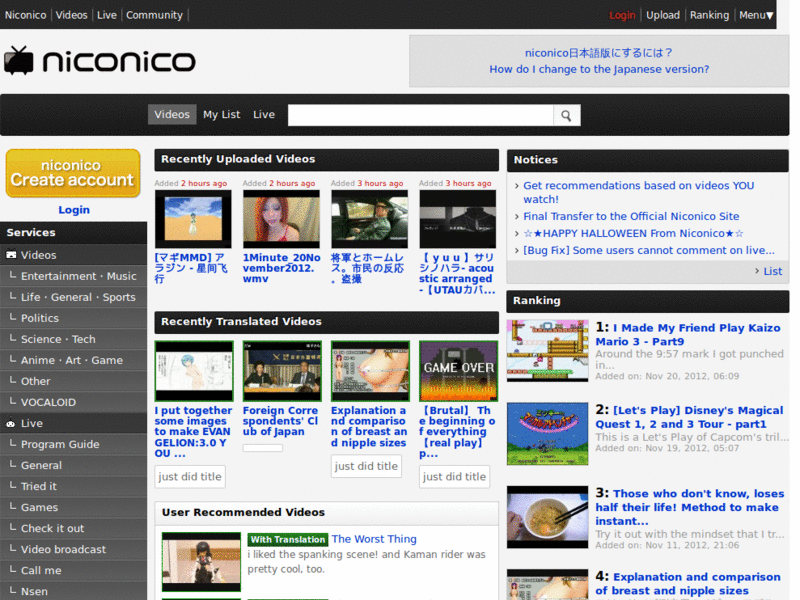Open Entertainment · Music category

(73, 276)
